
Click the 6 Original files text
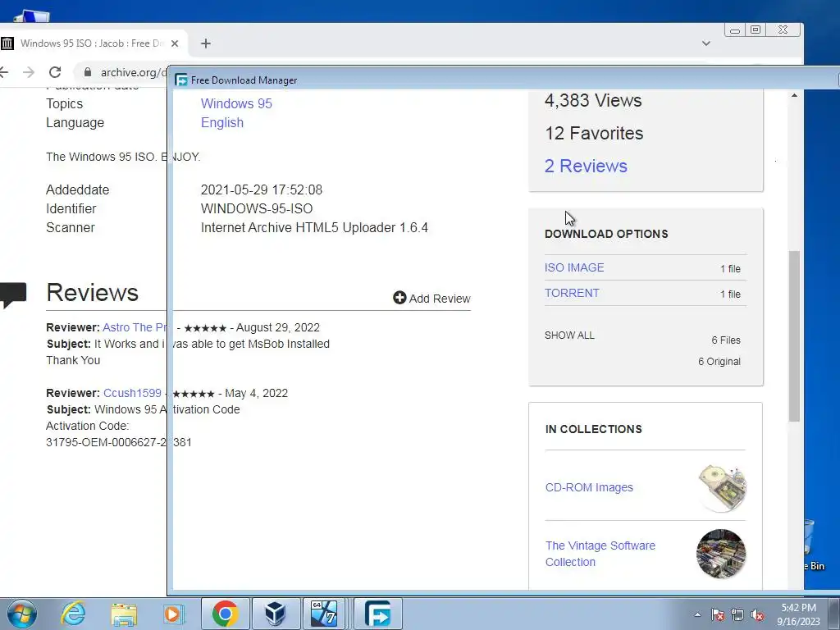pos(719,362)
